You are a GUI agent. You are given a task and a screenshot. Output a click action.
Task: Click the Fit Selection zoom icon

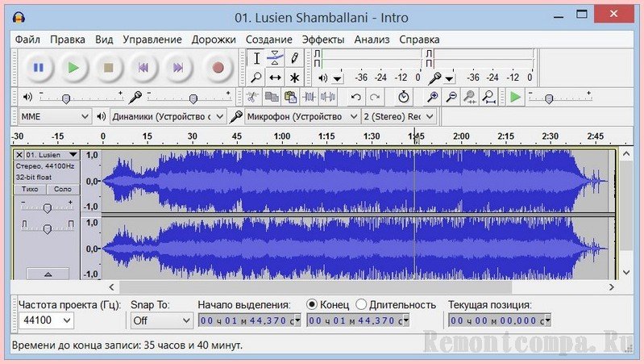470,98
